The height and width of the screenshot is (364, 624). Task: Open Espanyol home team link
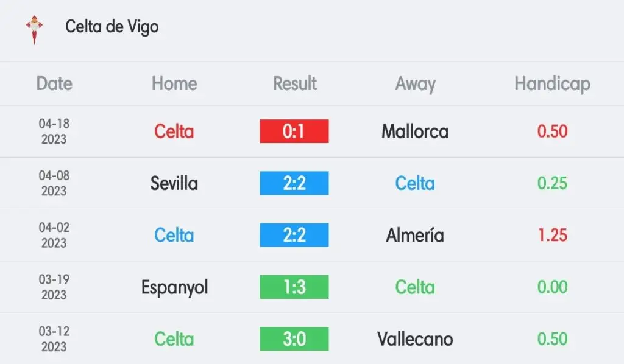(174, 288)
